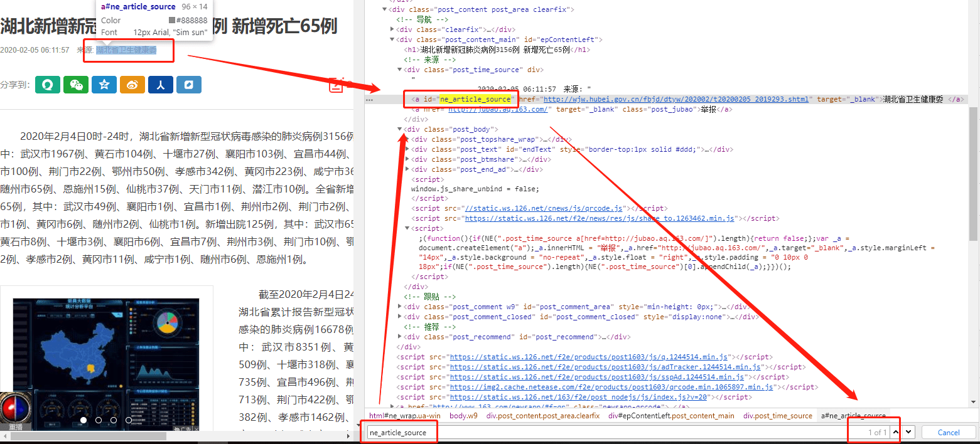The height and width of the screenshot is (444, 980).
Task: Click the article headline 湖北新增新冠
Action: click(x=169, y=26)
